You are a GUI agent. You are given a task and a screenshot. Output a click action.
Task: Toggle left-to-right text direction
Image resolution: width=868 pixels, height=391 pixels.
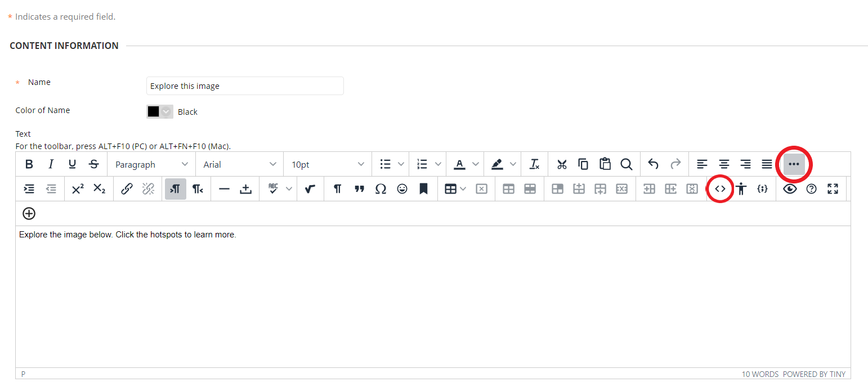click(176, 189)
